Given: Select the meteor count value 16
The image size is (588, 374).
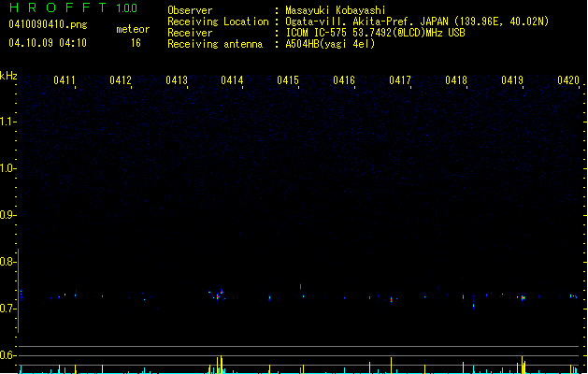Looking at the screenshot, I should pos(136,43).
